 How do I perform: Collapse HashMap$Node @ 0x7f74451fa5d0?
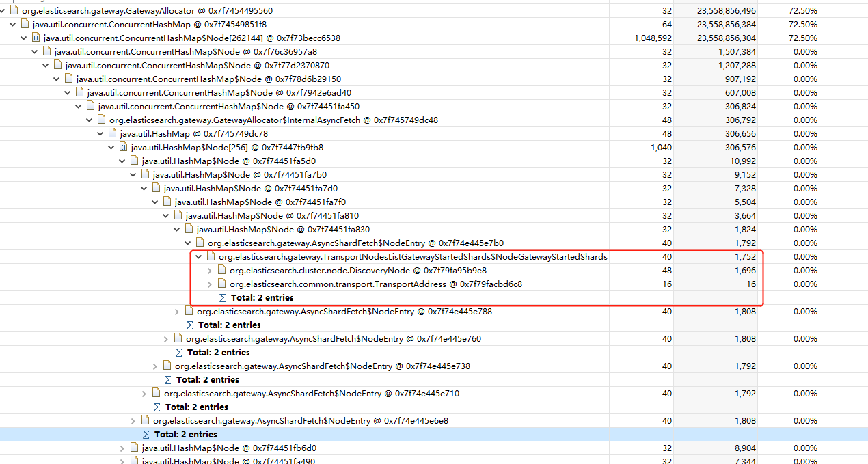click(x=122, y=161)
